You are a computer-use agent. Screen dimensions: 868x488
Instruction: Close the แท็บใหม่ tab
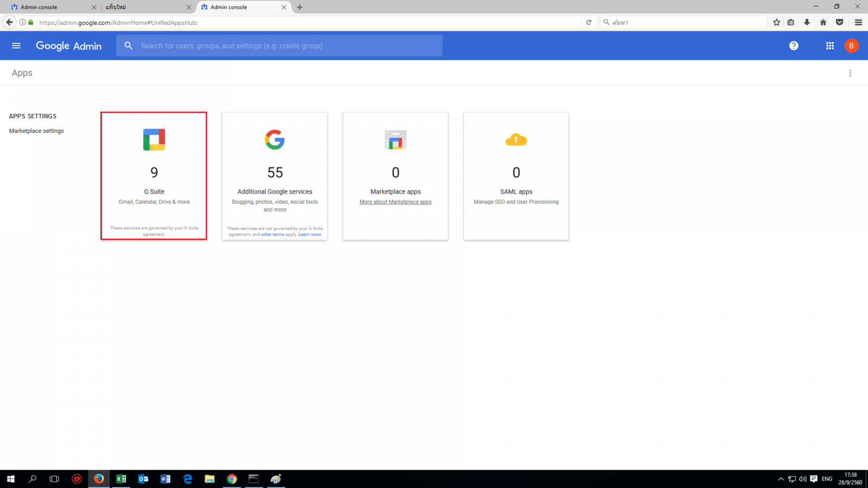[x=189, y=7]
